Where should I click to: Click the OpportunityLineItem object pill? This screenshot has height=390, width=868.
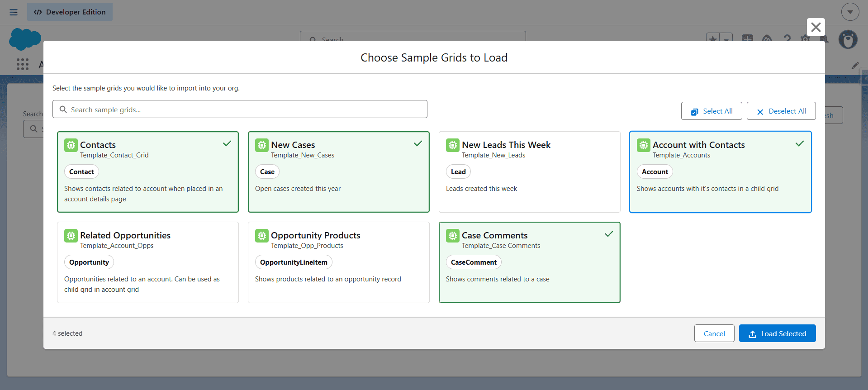click(x=294, y=262)
